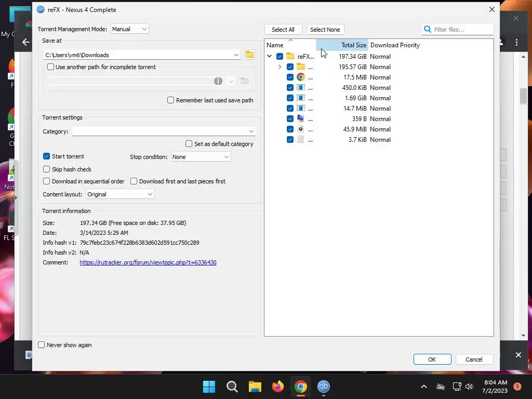Click the back arrow in Chrome window behind
Screen dimensions: 532x399
(x=26, y=42)
